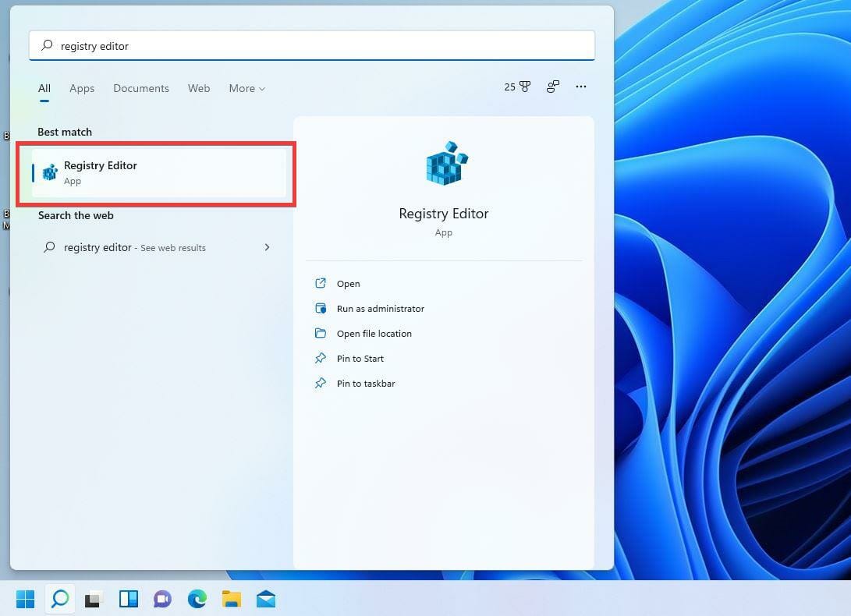Screen dimensions: 851x616
Task: Open Registry Editor best match result
Action: coord(159,172)
